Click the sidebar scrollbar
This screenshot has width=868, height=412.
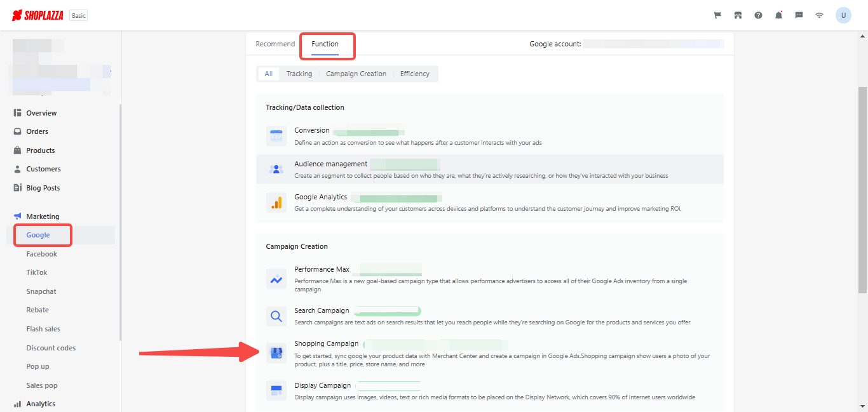click(120, 222)
